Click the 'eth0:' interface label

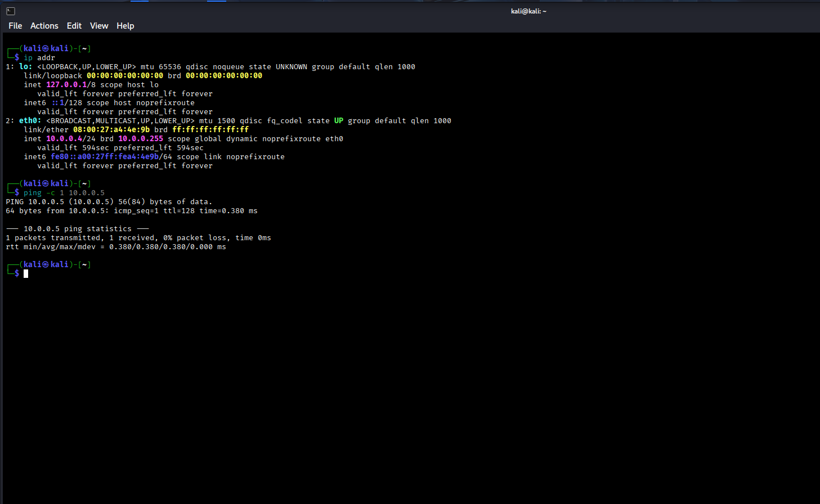pyautogui.click(x=30, y=121)
